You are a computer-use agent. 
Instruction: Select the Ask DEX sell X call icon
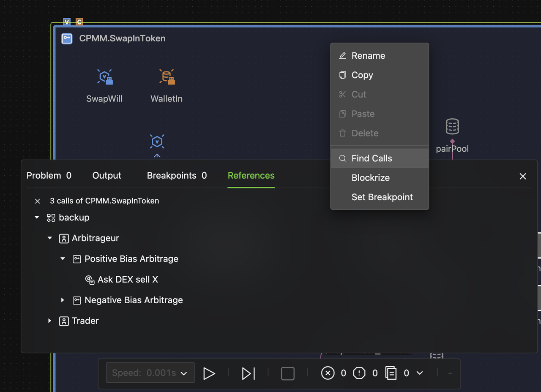click(89, 280)
